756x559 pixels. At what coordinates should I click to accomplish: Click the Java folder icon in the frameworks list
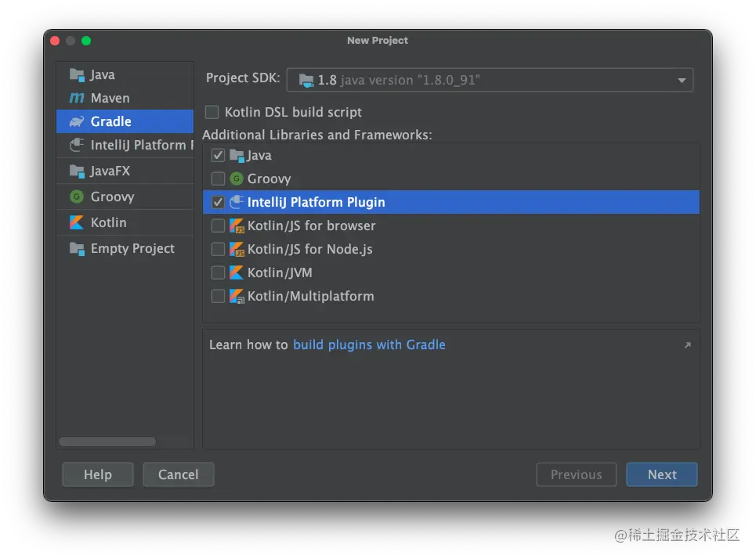pyautogui.click(x=237, y=156)
